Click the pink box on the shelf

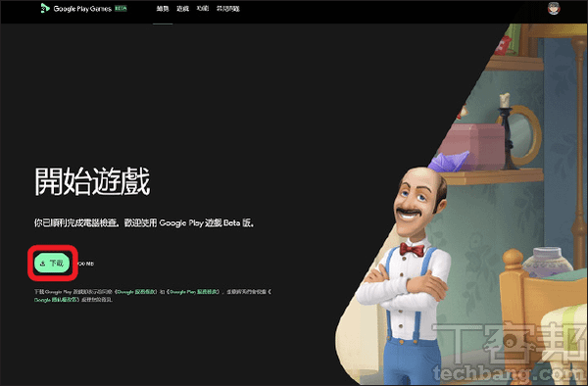473,147
